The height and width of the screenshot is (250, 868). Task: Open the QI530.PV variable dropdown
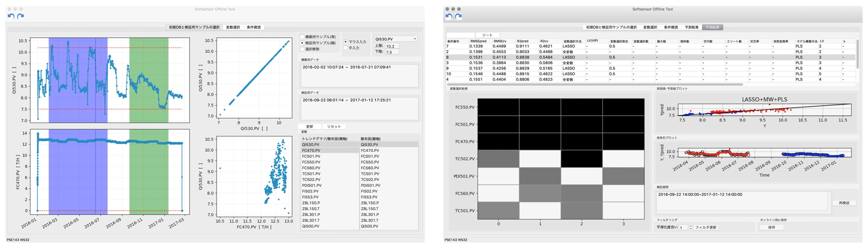(x=396, y=39)
